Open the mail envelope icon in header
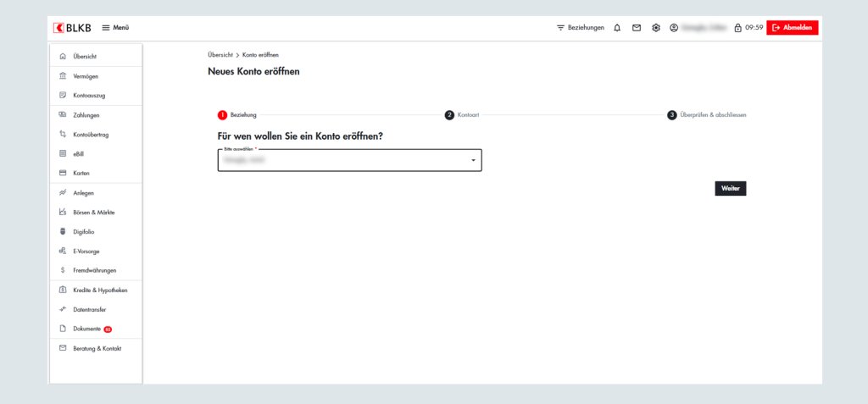 [637, 28]
